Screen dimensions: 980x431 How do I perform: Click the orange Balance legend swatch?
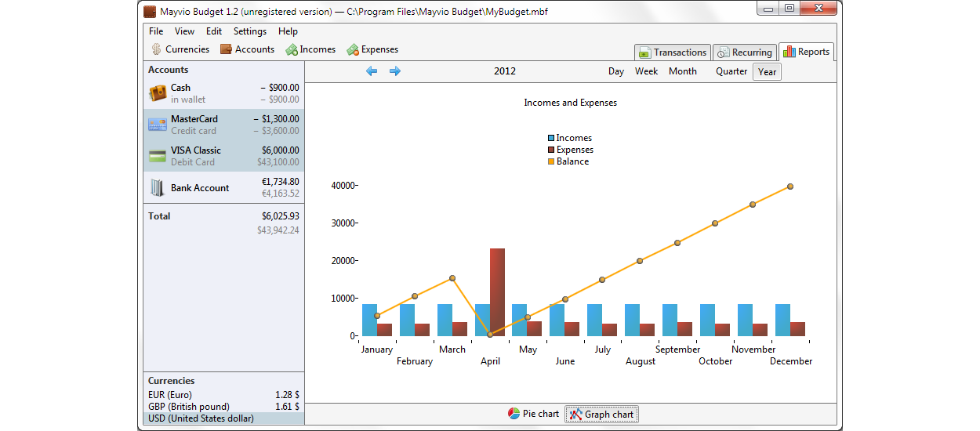[551, 161]
